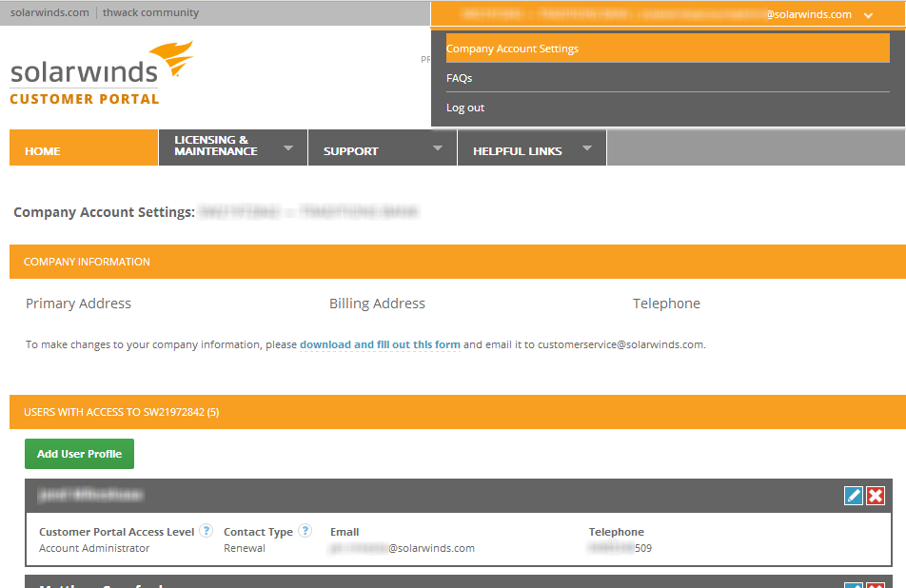Expand the Licensing & Maintenance menu
This screenshot has height=588, width=906.
[x=232, y=147]
